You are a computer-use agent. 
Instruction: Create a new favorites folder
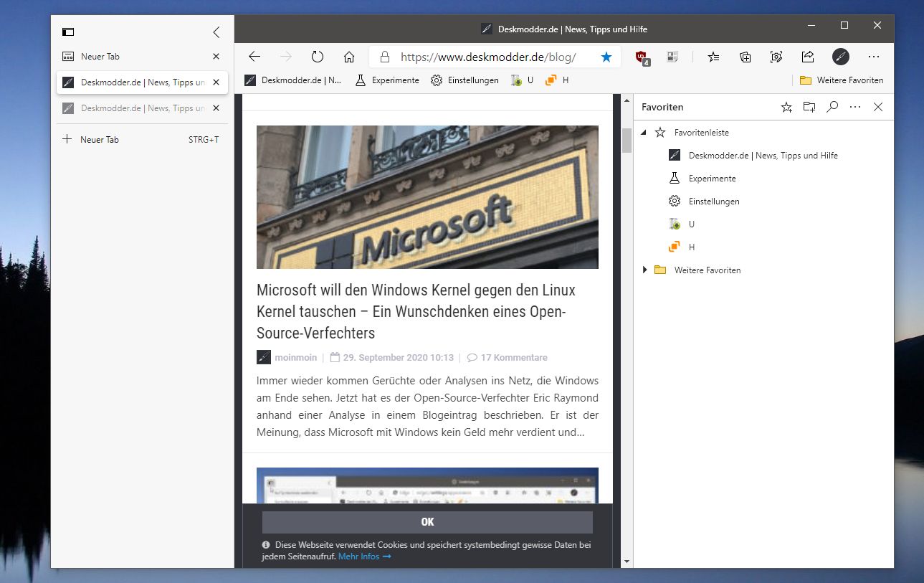point(809,107)
